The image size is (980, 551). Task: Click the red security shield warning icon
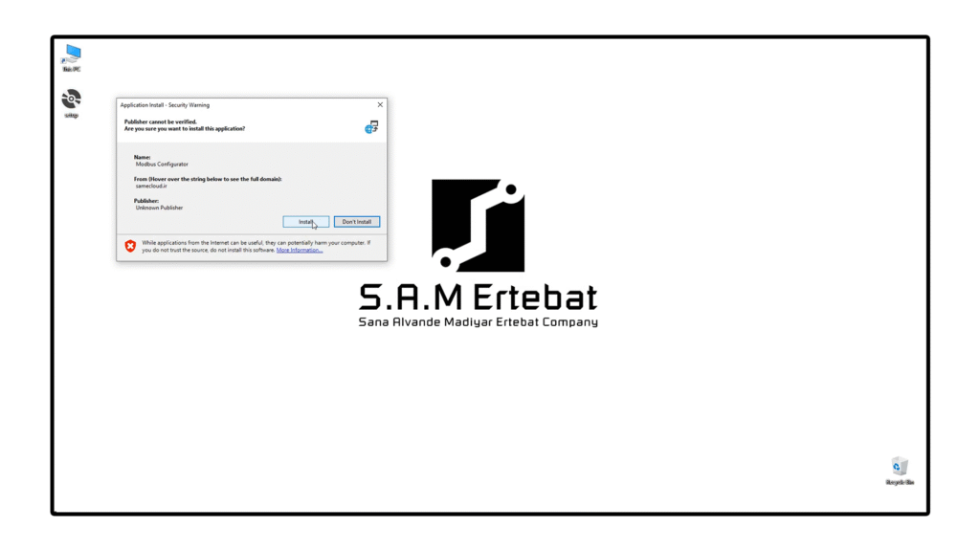130,246
